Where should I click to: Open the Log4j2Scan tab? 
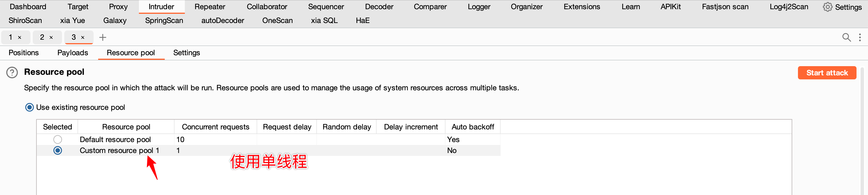pos(789,7)
